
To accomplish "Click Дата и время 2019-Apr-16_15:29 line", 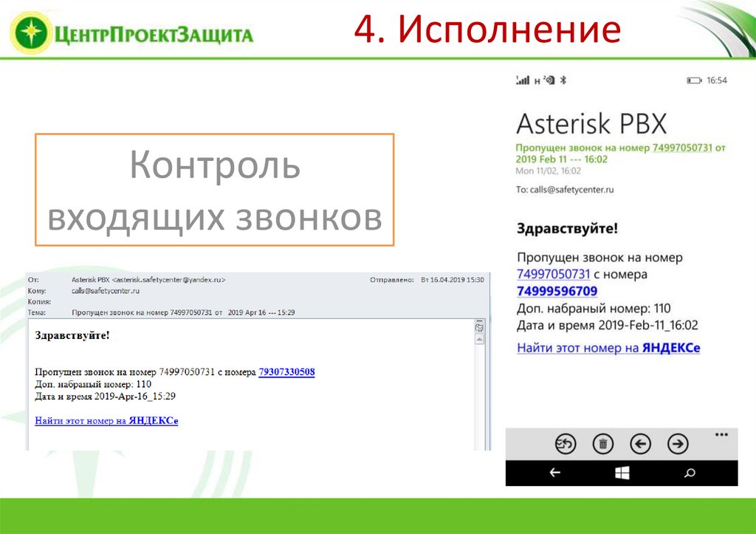I will [x=105, y=397].
